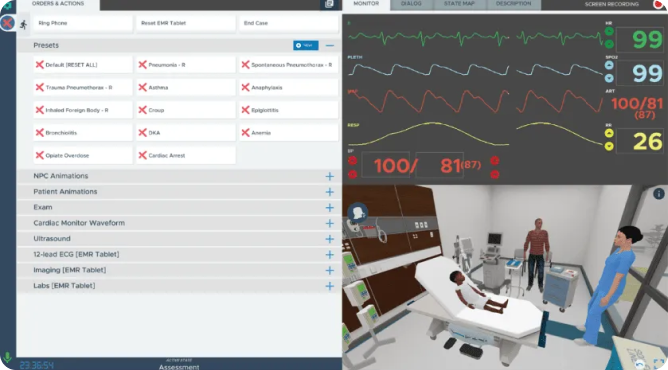668x370 pixels.
Task: Decrease the SpO2 with the blue down arrow
Action: point(609,78)
